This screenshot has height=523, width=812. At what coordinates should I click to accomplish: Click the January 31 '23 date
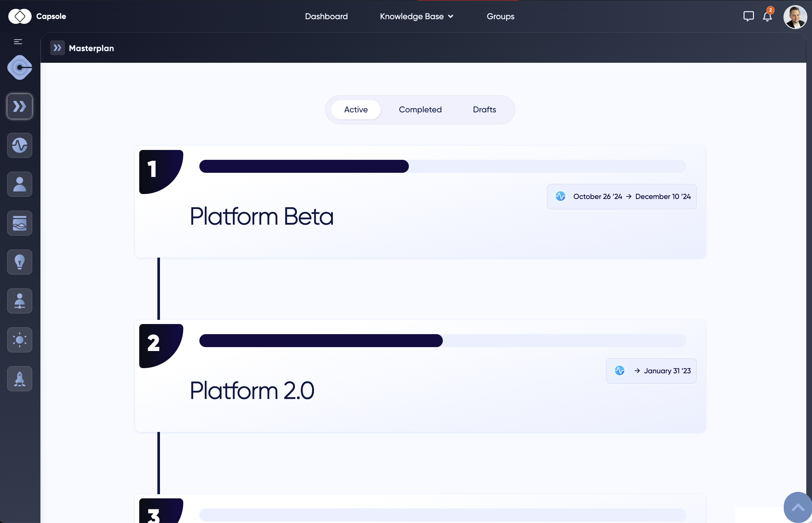pos(667,371)
